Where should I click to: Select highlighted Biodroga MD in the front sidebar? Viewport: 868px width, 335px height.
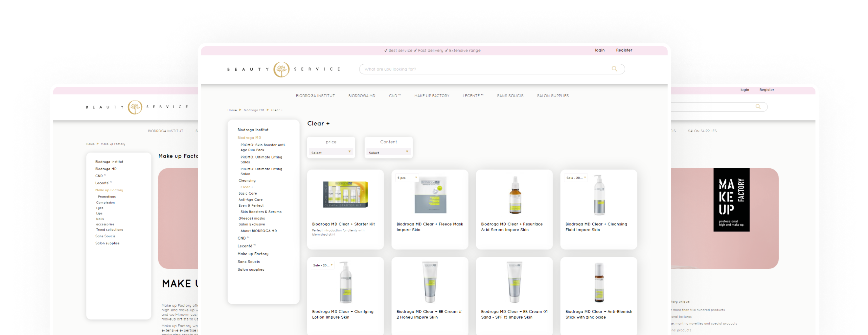tap(249, 137)
